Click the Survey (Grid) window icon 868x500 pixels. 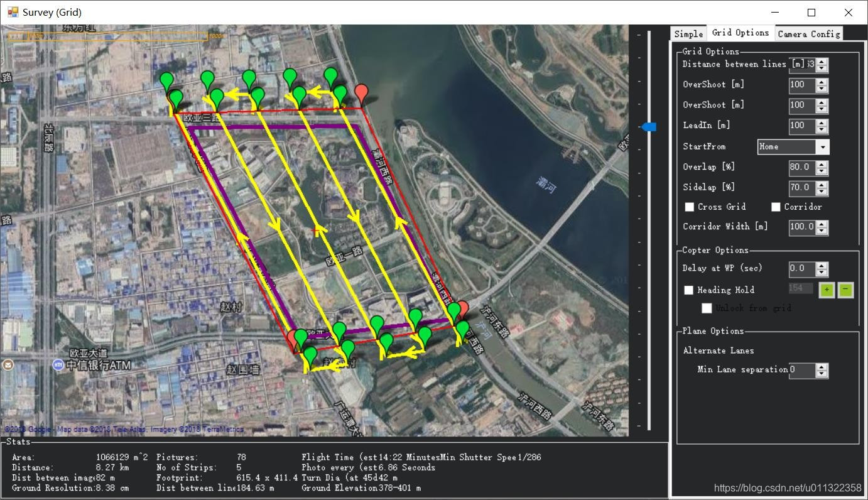pos(13,12)
